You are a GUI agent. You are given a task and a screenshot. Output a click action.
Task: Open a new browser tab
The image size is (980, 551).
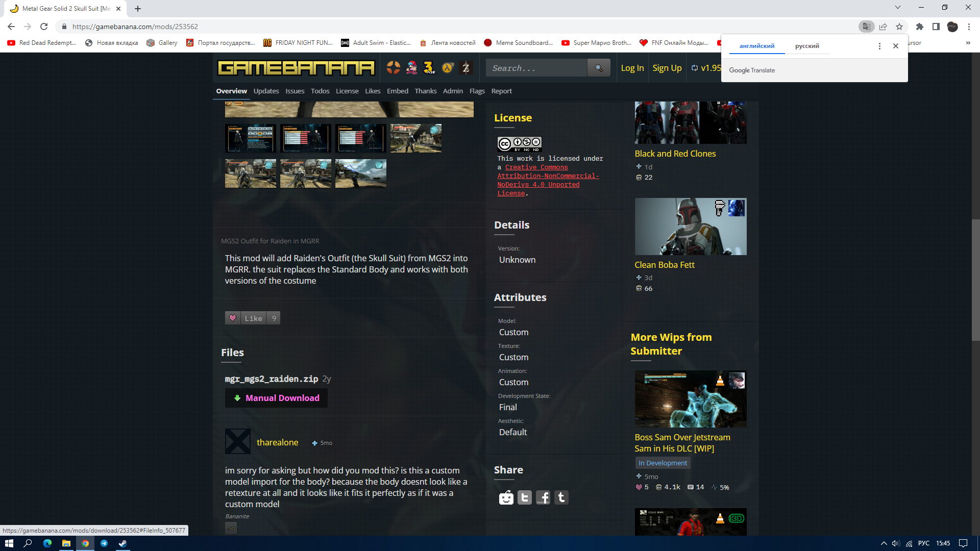138,9
